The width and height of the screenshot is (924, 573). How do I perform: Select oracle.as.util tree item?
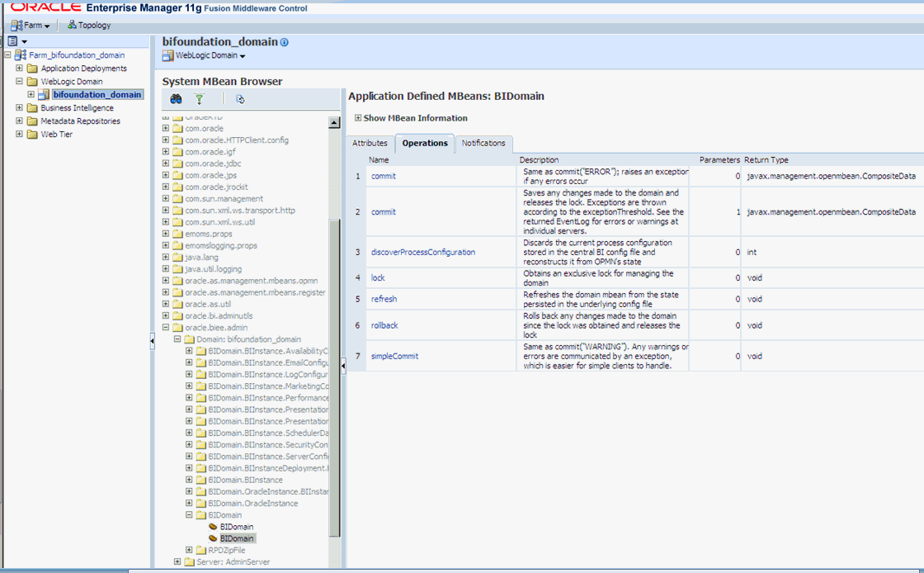click(208, 304)
